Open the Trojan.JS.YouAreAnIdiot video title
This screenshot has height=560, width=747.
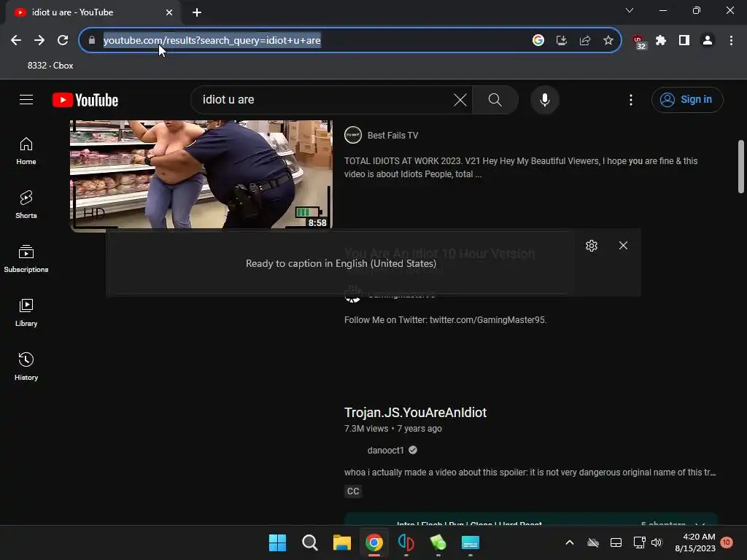pyautogui.click(x=415, y=413)
